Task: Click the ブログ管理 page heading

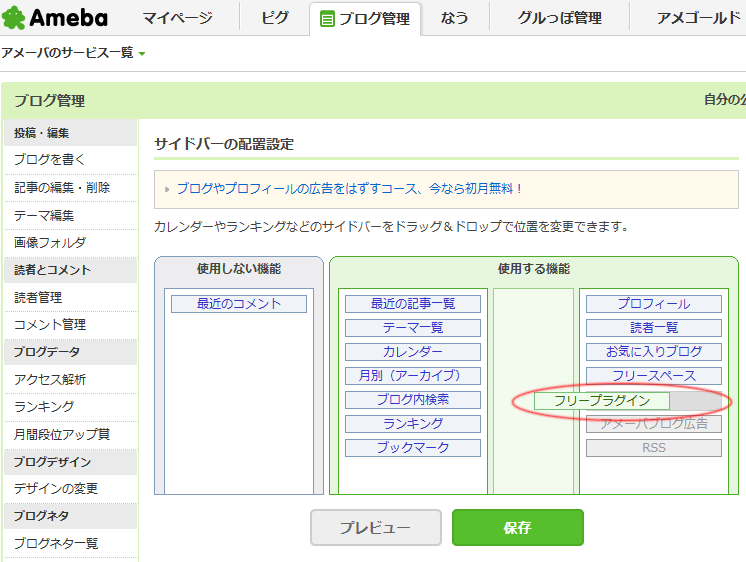Action: click(49, 101)
